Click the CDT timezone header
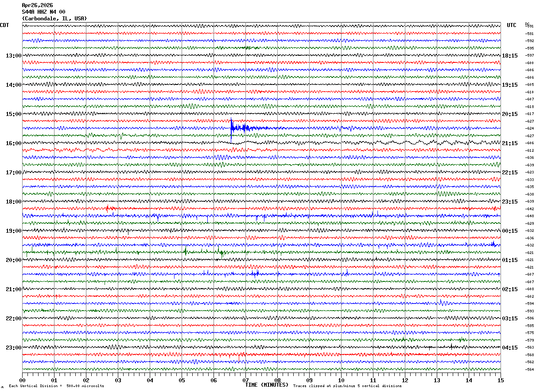 4,25
